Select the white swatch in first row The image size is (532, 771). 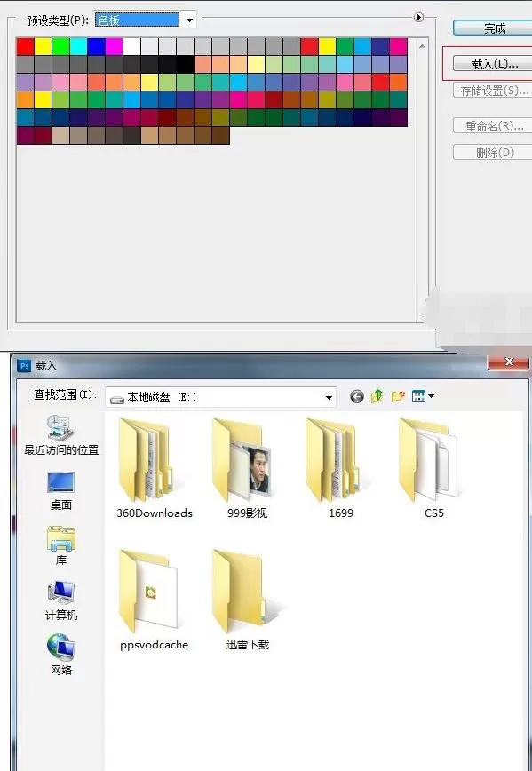[131, 47]
